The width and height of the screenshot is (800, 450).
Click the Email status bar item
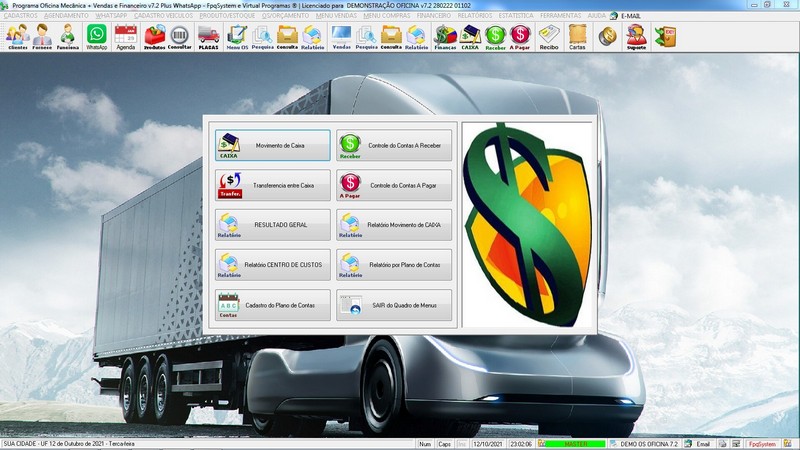coord(703,444)
